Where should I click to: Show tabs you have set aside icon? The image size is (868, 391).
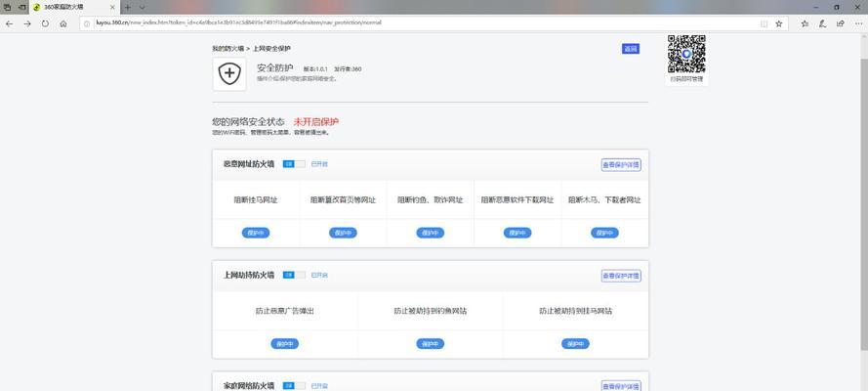pyautogui.click(x=7, y=7)
